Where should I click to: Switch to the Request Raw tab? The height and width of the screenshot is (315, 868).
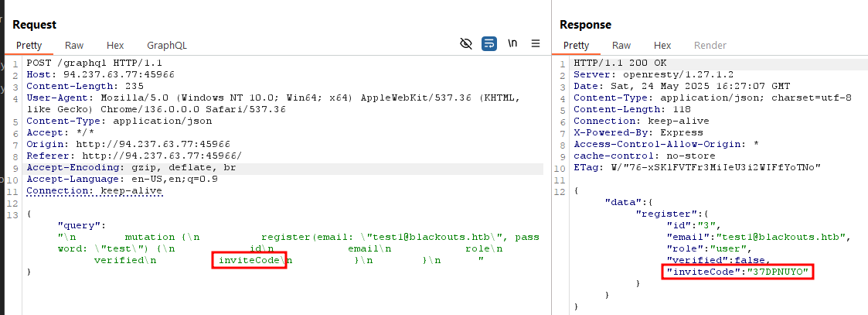point(74,46)
